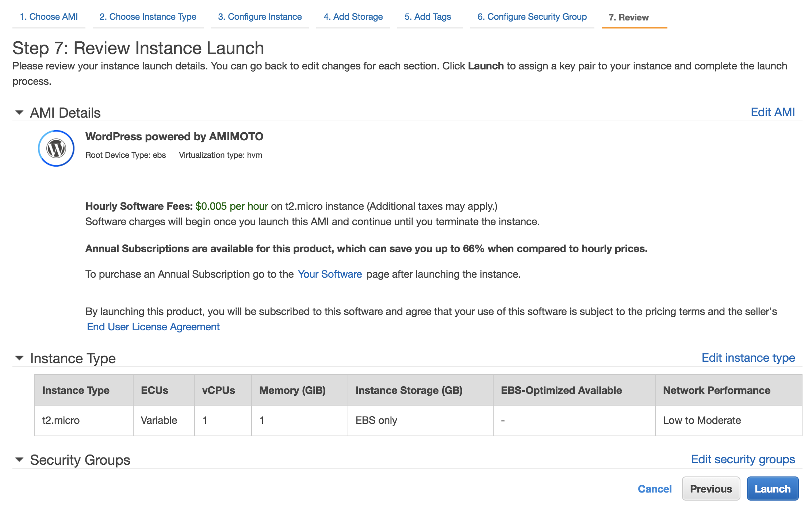Viewport: 812px width, 513px height.
Task: Click the WordPress AMIMOTO logo icon
Action: coord(56,148)
